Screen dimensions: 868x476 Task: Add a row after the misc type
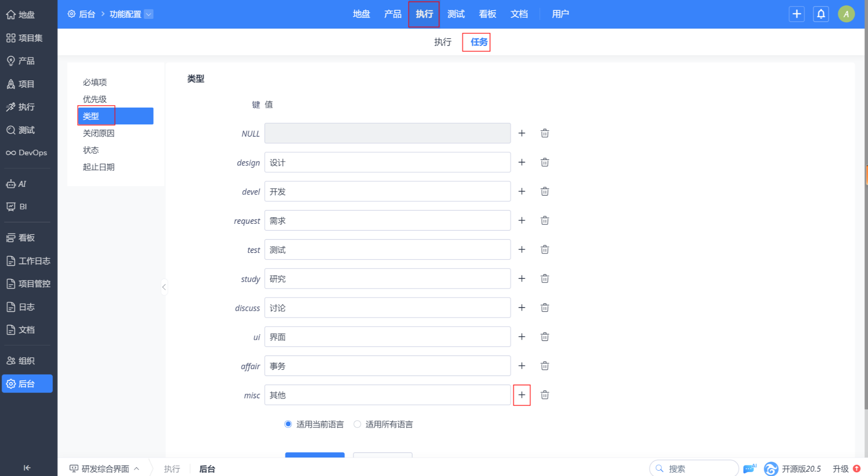[x=521, y=395]
